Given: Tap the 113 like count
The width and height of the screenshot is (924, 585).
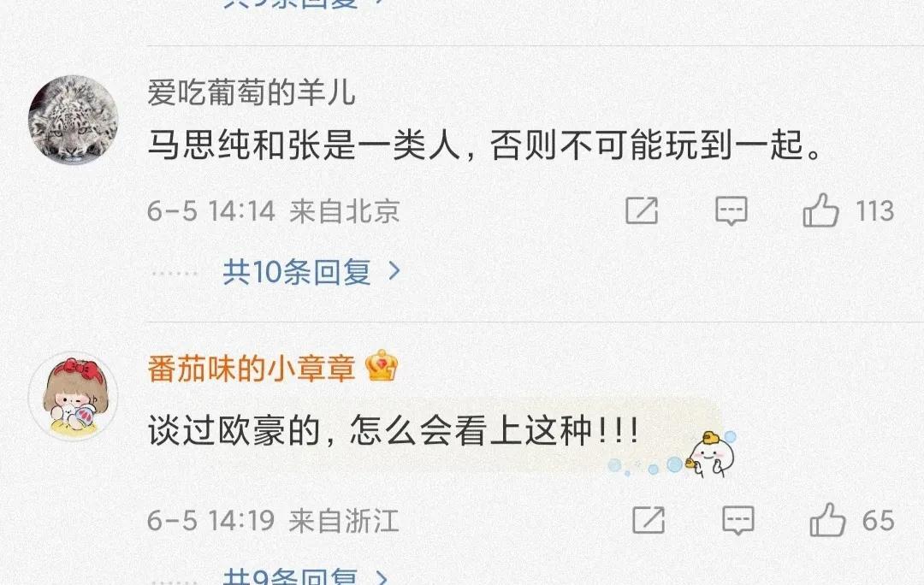Looking at the screenshot, I should coord(875,211).
